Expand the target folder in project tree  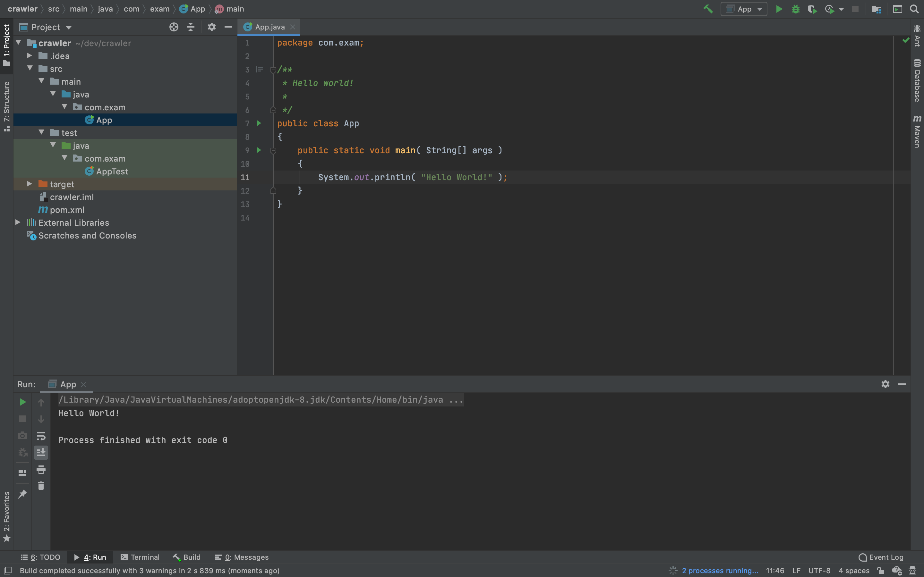coord(30,184)
